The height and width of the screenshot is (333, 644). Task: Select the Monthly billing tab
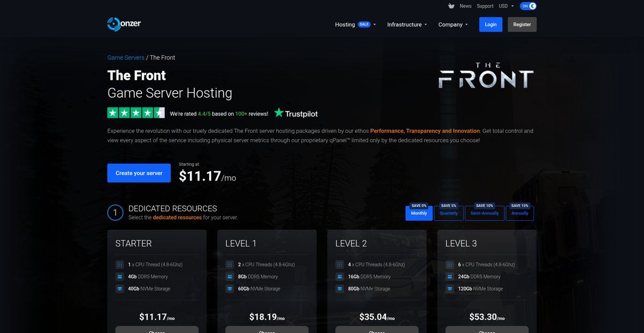click(x=419, y=213)
